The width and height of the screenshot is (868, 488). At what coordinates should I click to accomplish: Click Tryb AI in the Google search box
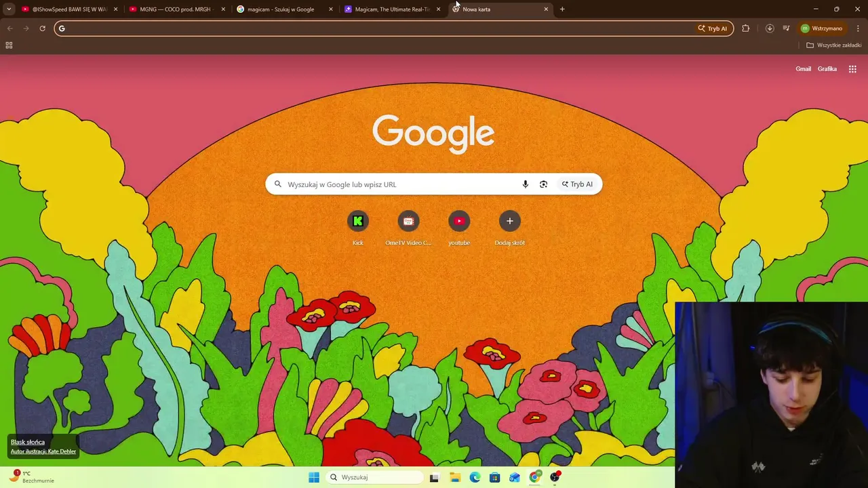[x=577, y=184]
